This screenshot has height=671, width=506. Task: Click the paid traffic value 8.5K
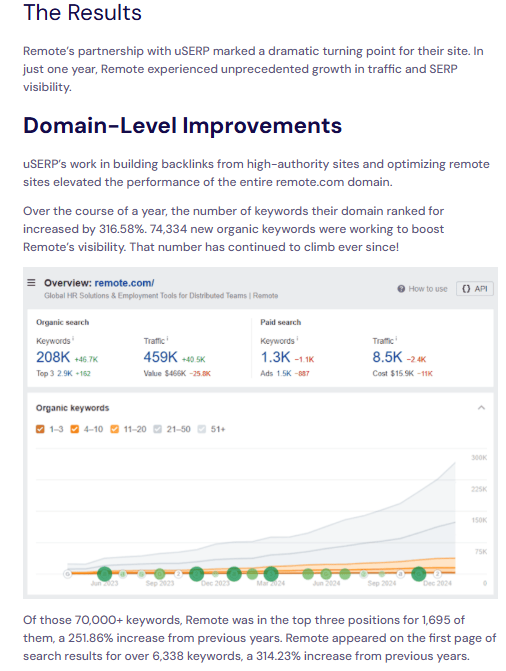[387, 357]
